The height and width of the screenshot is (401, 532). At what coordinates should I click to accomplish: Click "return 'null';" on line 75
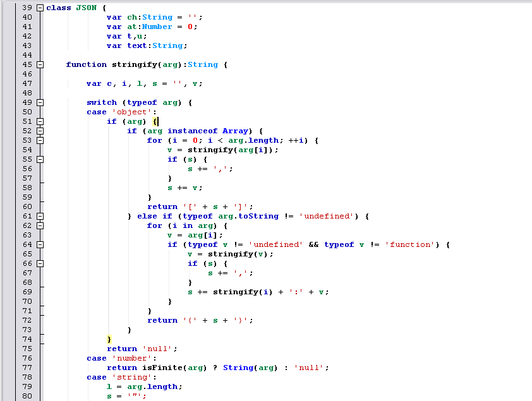pyautogui.click(x=142, y=349)
